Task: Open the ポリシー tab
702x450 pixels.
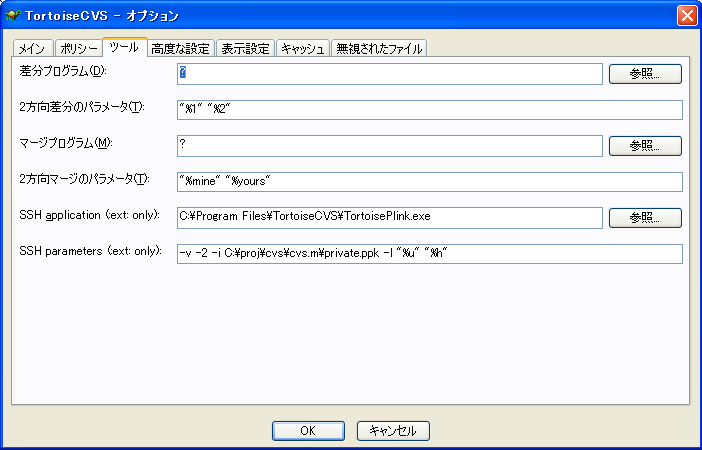Action: point(78,48)
